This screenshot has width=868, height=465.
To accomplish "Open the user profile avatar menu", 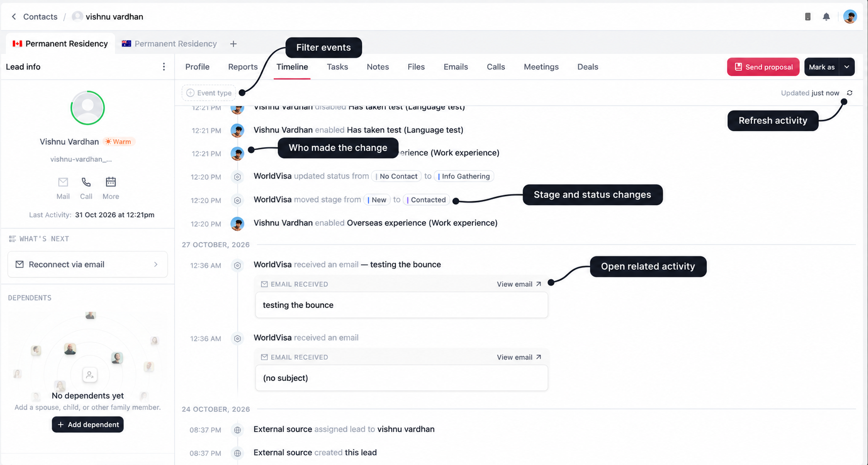I will pos(850,17).
